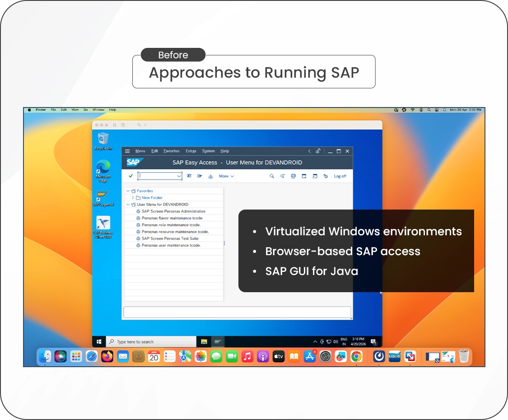Open the command field dropdown arrow
This screenshot has height=420, width=508.
tap(179, 176)
